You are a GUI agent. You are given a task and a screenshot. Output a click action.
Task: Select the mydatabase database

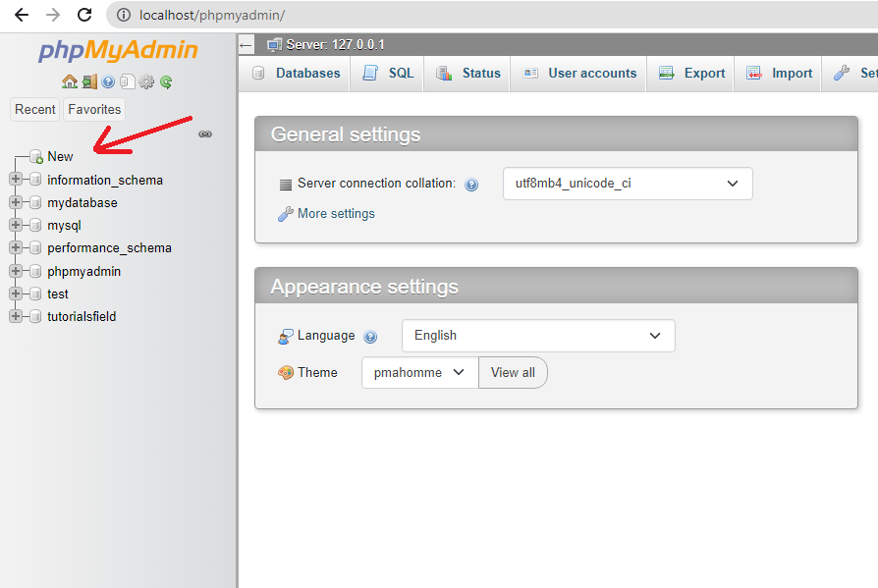point(82,202)
